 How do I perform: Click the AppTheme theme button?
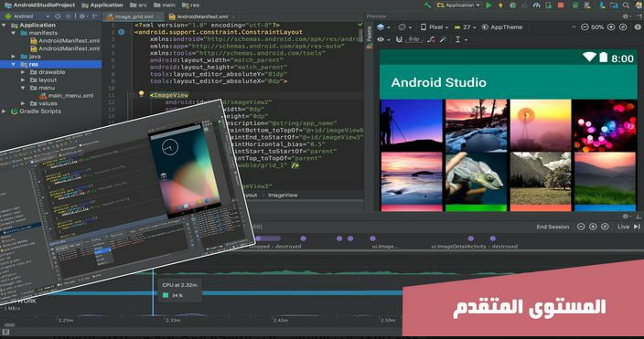point(502,27)
